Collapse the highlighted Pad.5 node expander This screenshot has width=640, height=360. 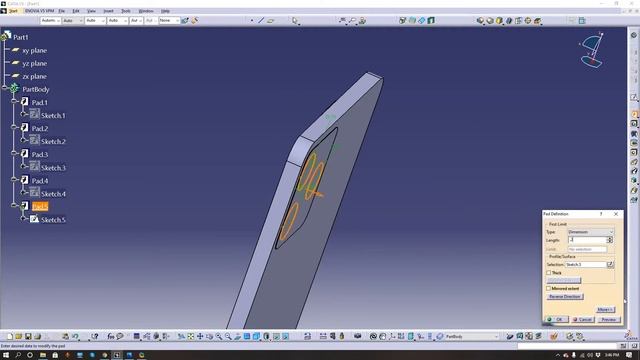tap(14, 205)
